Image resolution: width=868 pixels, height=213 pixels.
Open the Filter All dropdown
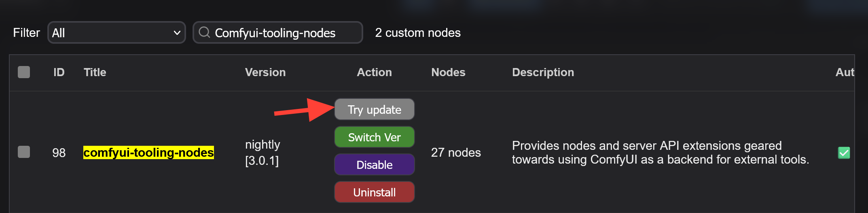tap(116, 32)
